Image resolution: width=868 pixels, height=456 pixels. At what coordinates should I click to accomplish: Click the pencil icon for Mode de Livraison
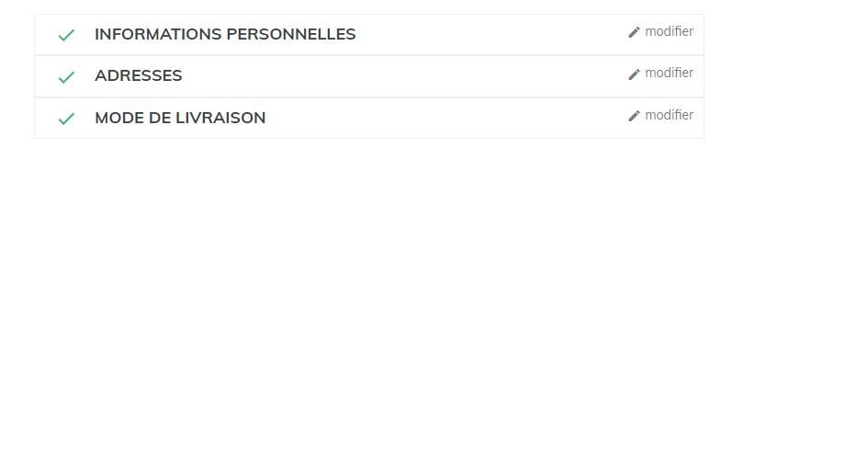click(x=634, y=115)
